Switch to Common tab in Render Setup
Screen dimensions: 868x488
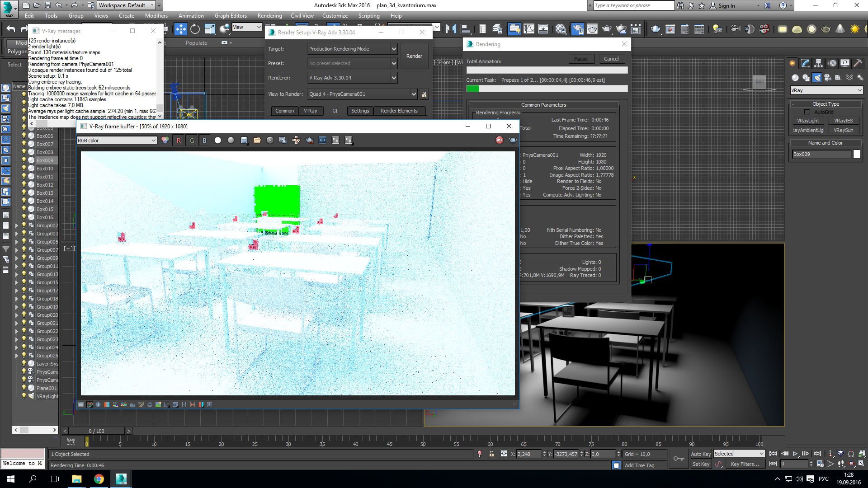(284, 111)
